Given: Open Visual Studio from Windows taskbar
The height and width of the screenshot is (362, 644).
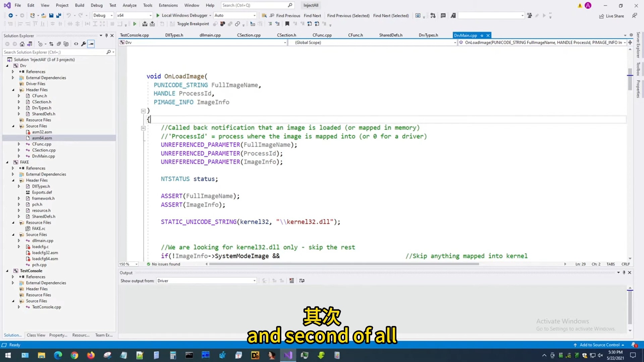Looking at the screenshot, I should point(288,355).
